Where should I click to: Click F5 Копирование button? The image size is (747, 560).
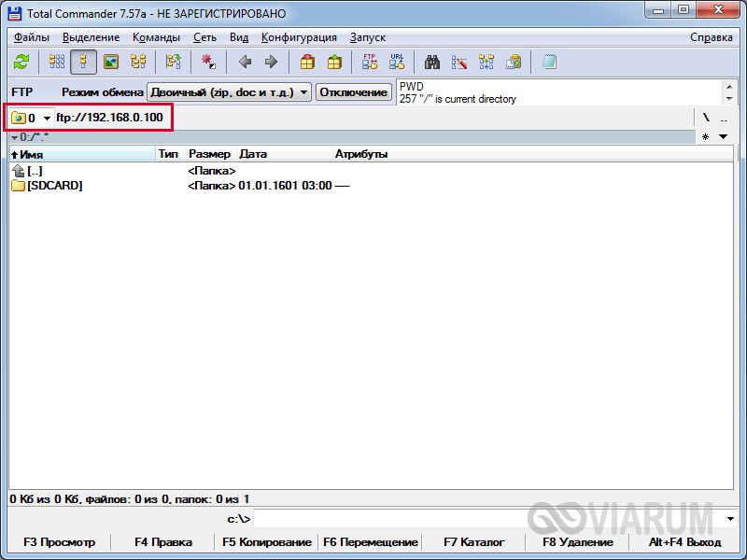tap(267, 542)
